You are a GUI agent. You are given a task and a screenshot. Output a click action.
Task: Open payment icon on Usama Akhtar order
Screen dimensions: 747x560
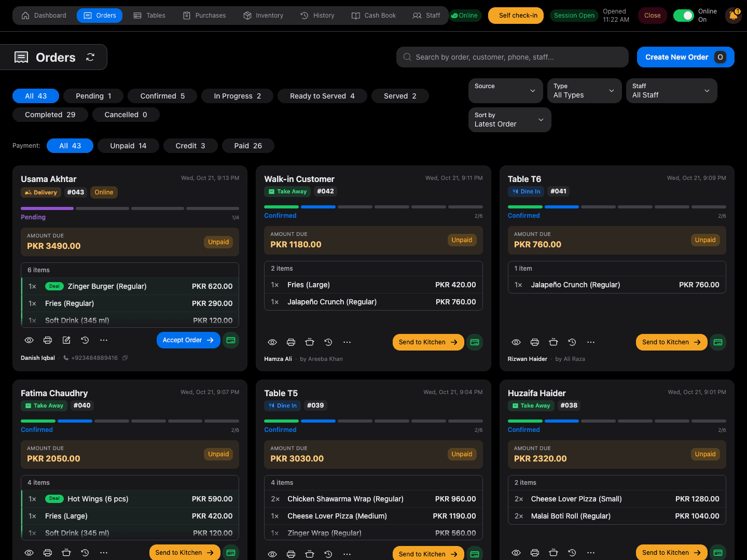231,340
